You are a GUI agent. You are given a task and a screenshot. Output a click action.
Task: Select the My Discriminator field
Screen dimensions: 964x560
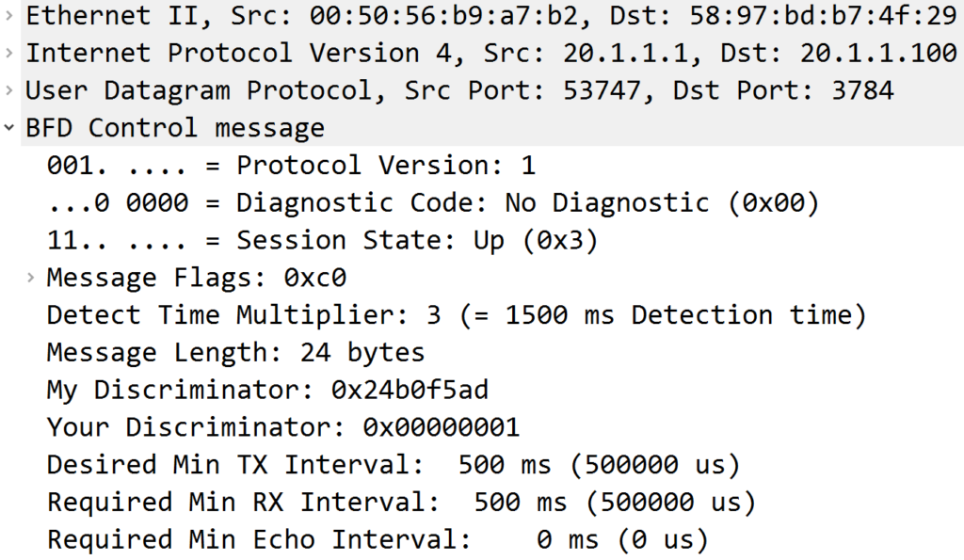(267, 390)
